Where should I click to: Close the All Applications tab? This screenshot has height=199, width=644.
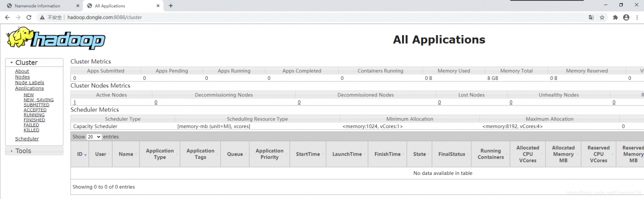(x=157, y=6)
